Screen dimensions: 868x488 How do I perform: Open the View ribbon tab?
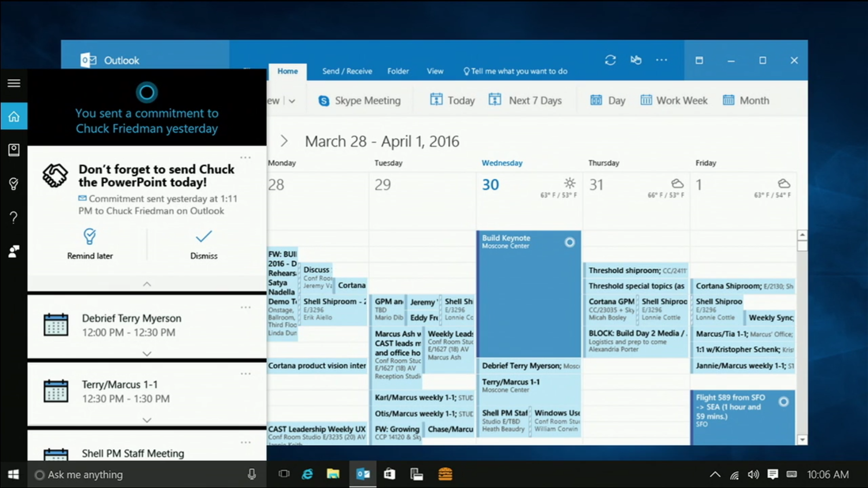[435, 71]
